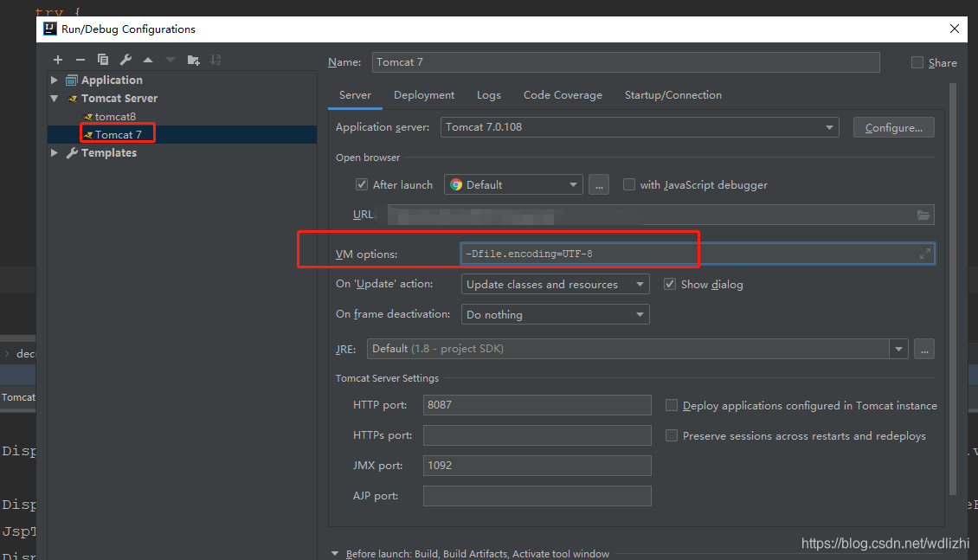Expand the VM options field editor
The image size is (978, 560).
point(925,254)
